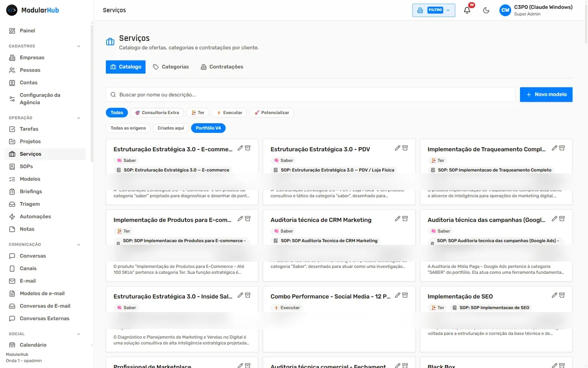
Task: Open the FILTRO dropdown in header
Action: [433, 10]
